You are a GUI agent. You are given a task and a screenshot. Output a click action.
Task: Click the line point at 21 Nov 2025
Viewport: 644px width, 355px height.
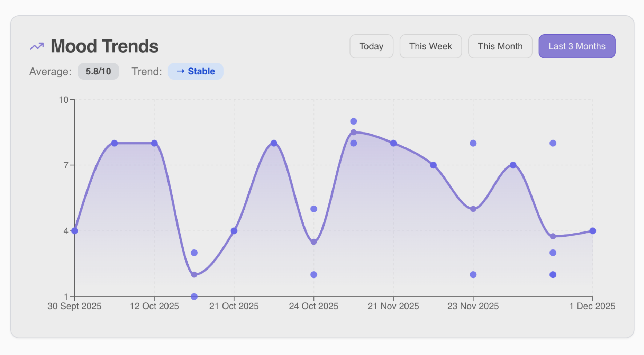point(393,143)
